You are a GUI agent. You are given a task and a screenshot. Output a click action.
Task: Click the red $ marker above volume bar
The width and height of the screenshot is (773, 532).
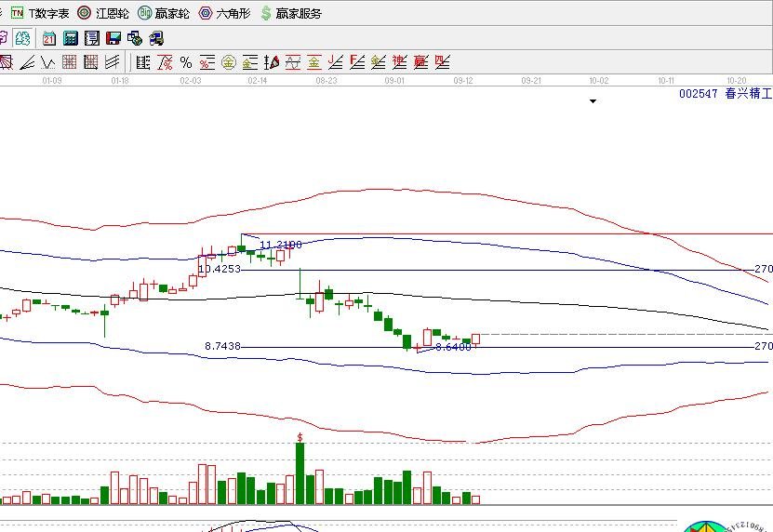click(x=300, y=437)
